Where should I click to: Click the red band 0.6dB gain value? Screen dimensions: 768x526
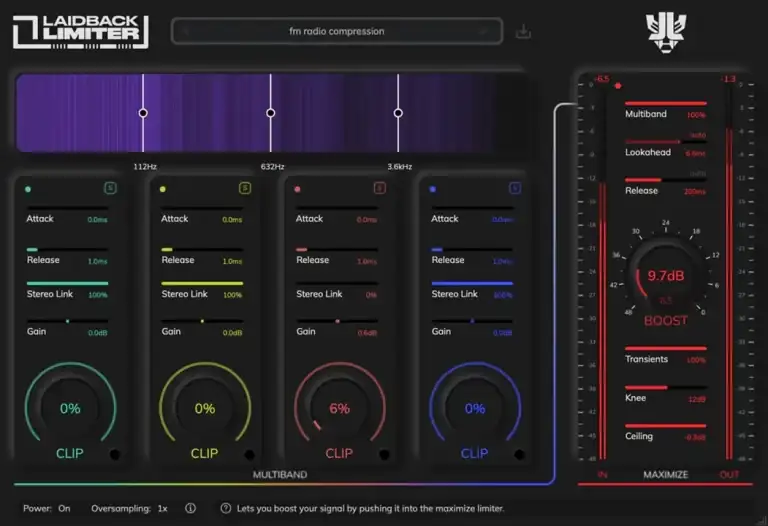pyautogui.click(x=367, y=333)
